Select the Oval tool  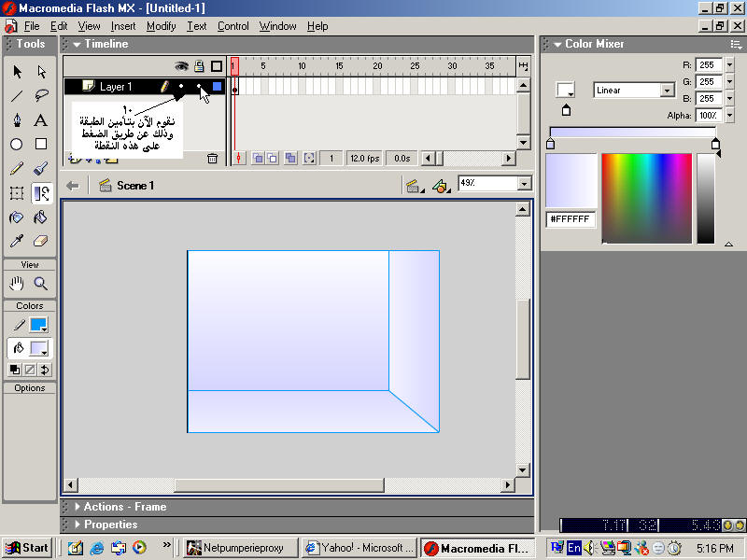(x=17, y=144)
